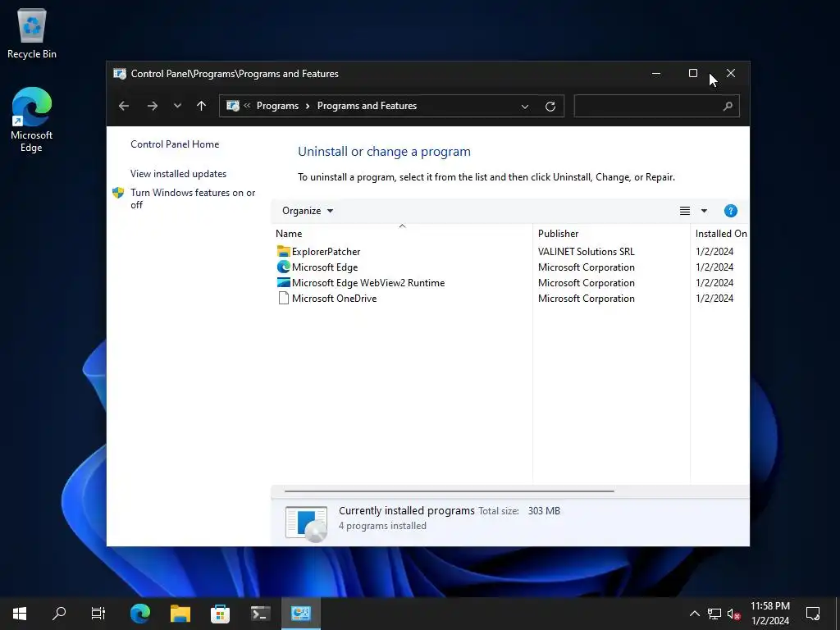Open Control Panel Home link

[x=175, y=144]
